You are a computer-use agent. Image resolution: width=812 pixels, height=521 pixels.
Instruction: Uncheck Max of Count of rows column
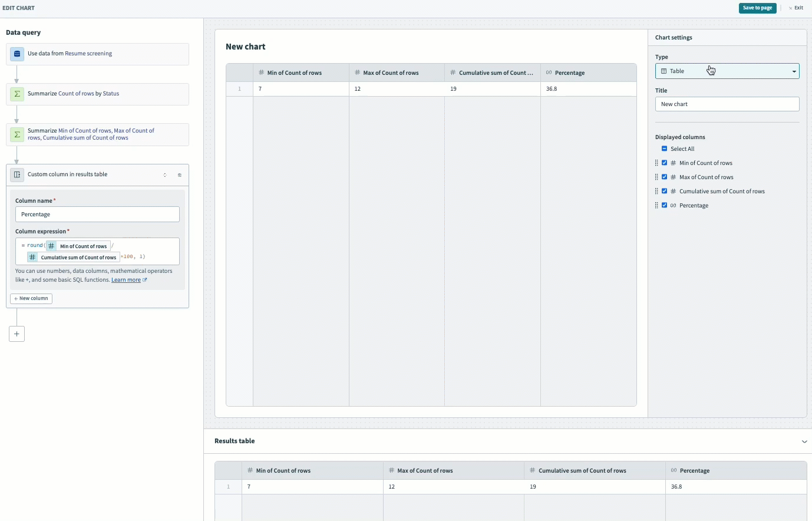[664, 177]
